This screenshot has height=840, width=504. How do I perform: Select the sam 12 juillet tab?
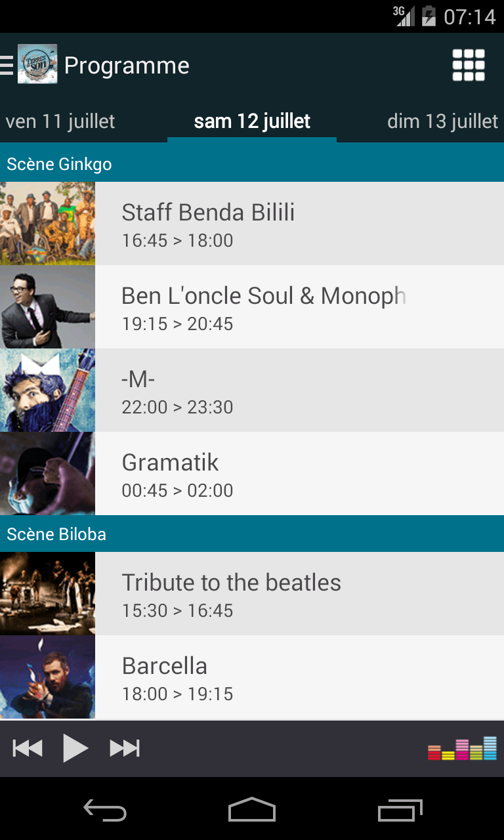click(252, 121)
